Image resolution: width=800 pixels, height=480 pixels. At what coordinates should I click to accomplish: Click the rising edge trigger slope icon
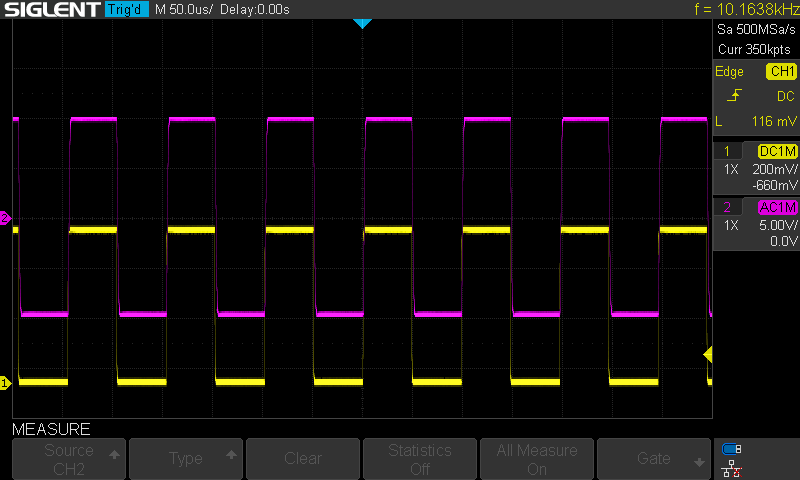[x=734, y=95]
